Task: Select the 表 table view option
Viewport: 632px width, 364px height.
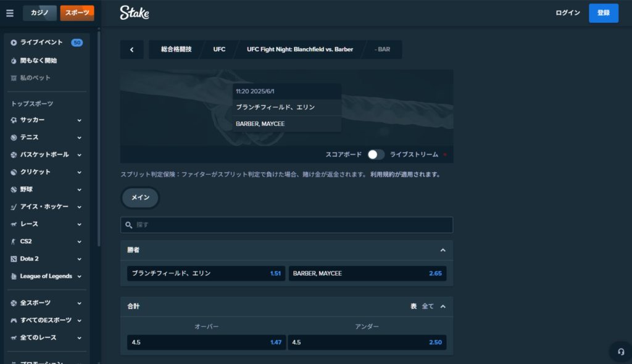Action: click(x=414, y=307)
